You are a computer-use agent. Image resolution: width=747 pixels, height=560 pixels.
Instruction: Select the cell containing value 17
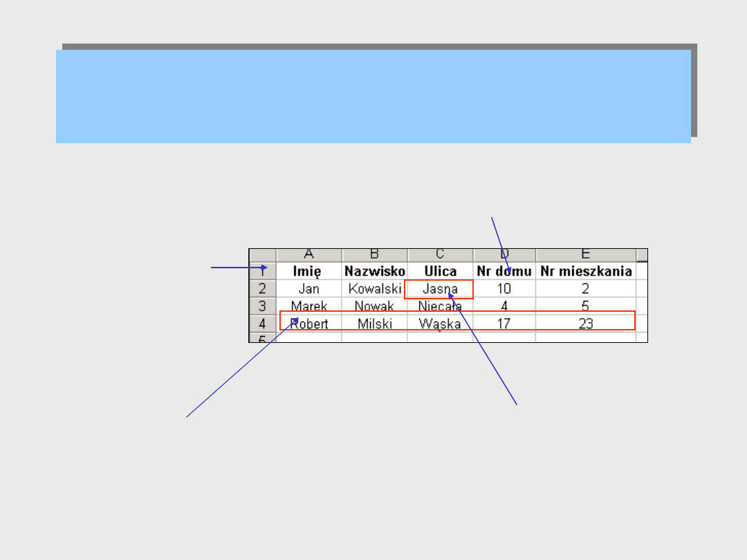tap(504, 323)
